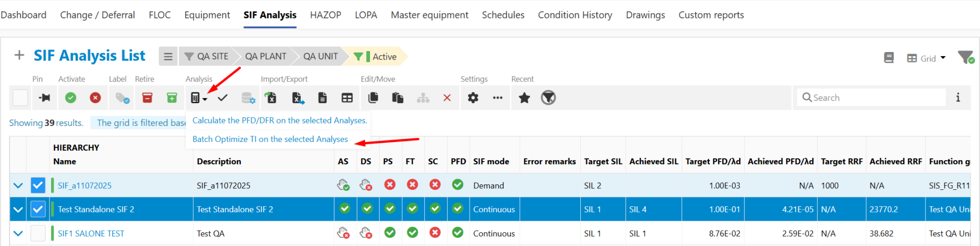Select Calculate the PFD/DFR on selected Analyses
The image size is (980, 246).
280,120
